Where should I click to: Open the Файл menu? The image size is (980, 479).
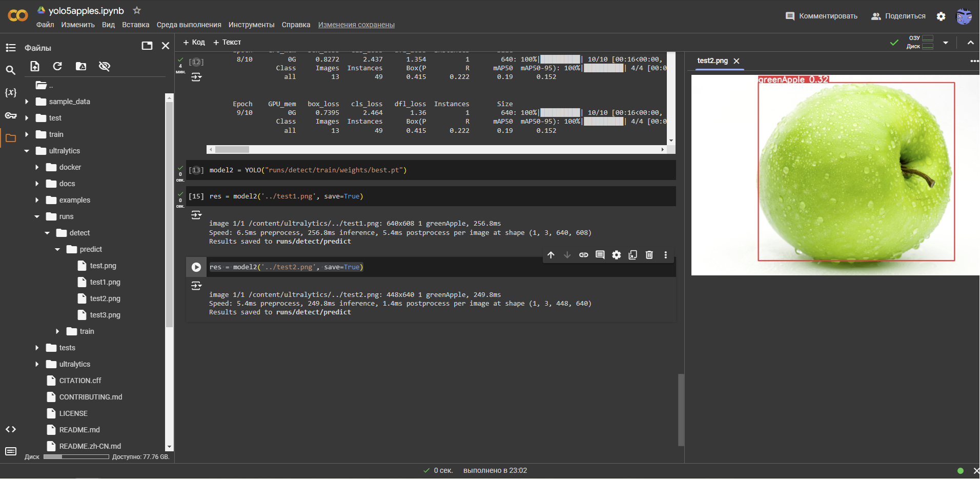pos(45,25)
